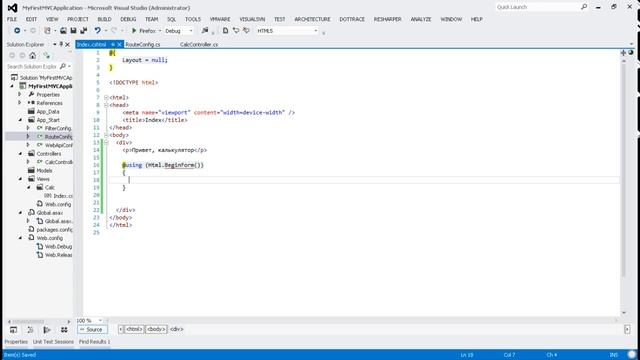Click the third icon in bottom-left panel strip
640x360 pixels.
47,329
